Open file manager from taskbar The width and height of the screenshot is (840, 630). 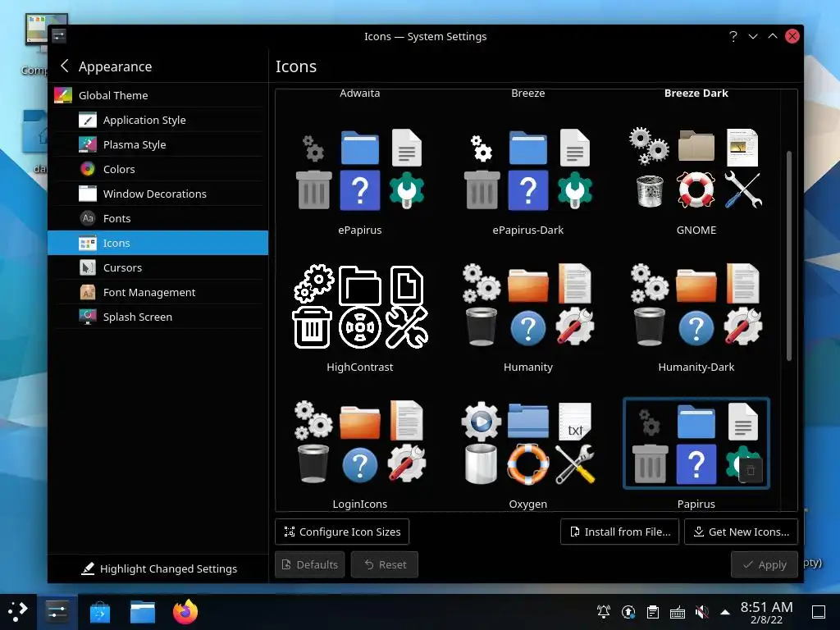click(x=143, y=612)
